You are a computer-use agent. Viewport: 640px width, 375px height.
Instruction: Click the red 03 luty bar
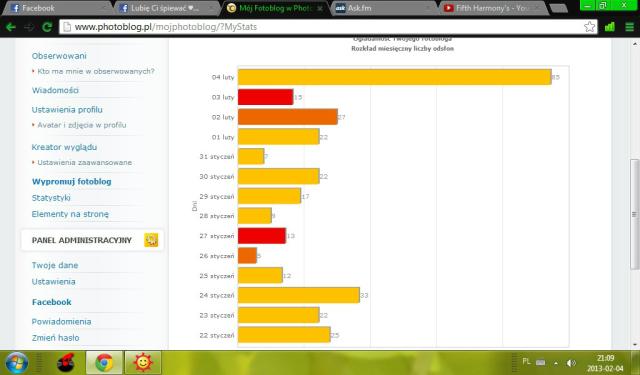coord(265,97)
